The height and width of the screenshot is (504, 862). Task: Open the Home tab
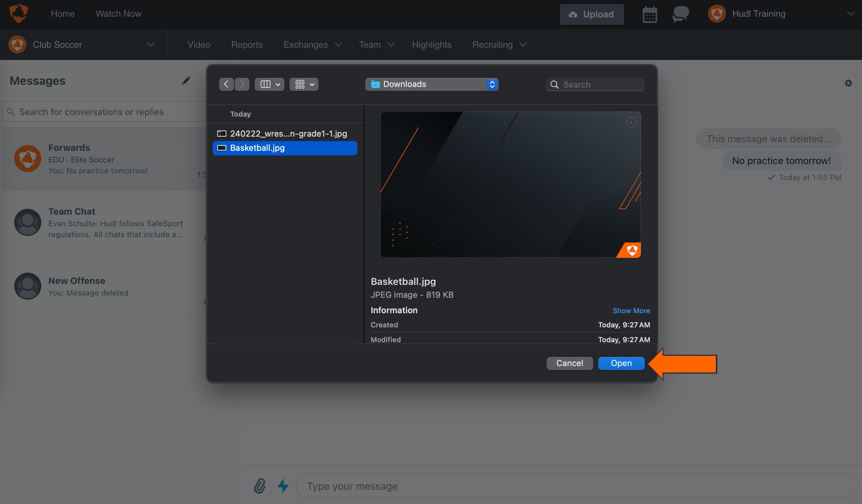(63, 14)
